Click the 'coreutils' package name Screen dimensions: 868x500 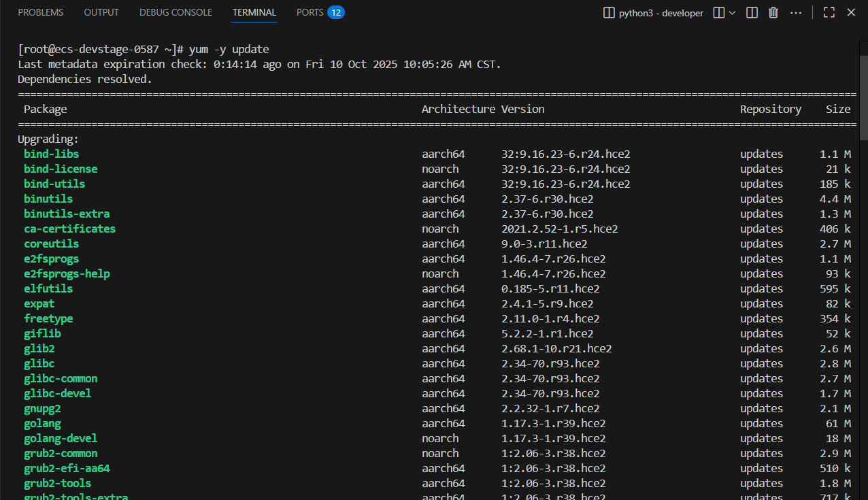click(52, 244)
